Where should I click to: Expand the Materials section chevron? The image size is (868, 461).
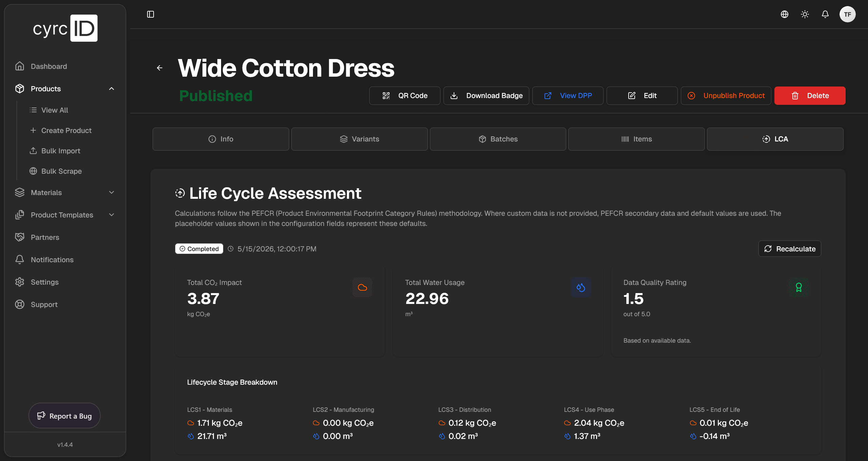(112, 192)
